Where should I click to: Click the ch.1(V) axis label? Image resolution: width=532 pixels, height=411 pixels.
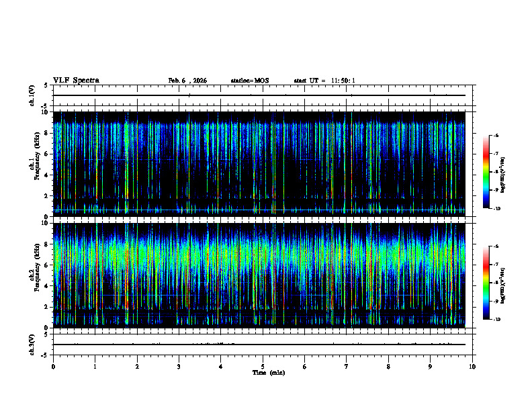point(32,95)
